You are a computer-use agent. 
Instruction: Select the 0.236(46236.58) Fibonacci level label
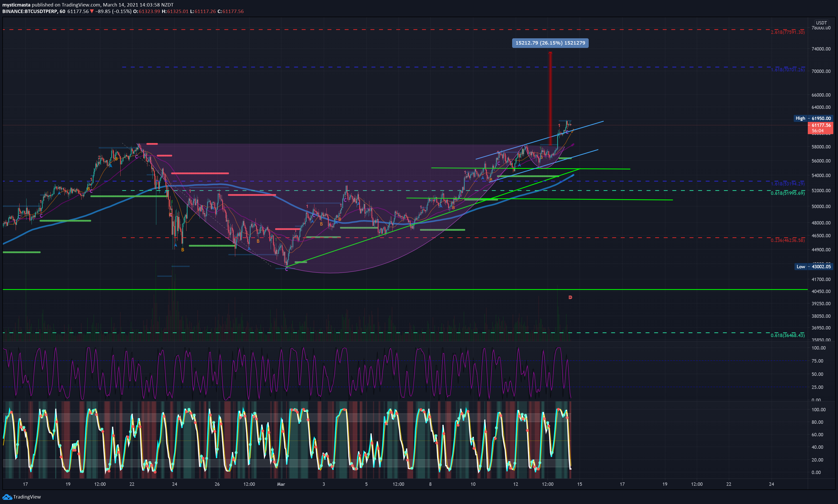click(x=787, y=240)
